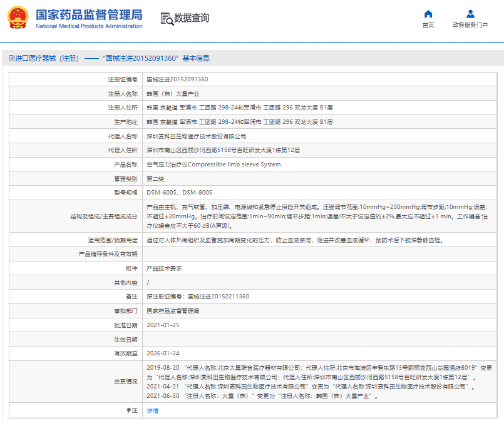The height and width of the screenshot is (421, 504).
Task: Click the 变更情况 row label
Action: 126,382
